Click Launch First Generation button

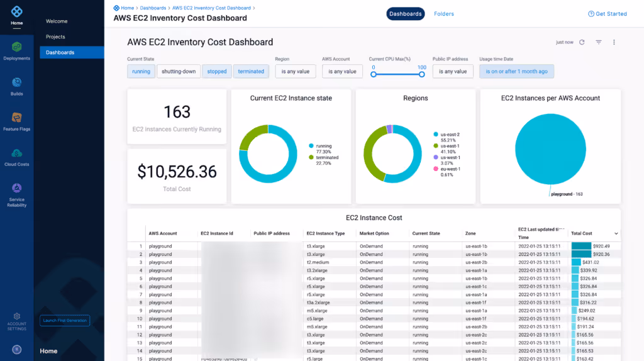point(65,320)
